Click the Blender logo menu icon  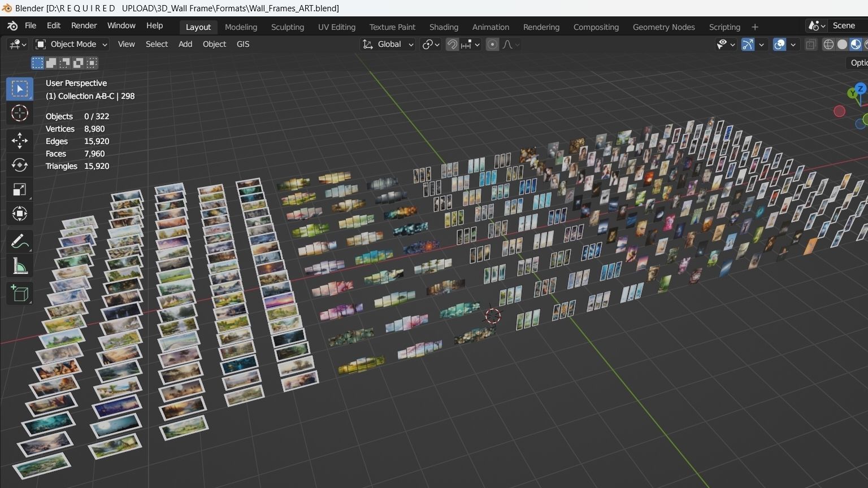click(x=12, y=26)
